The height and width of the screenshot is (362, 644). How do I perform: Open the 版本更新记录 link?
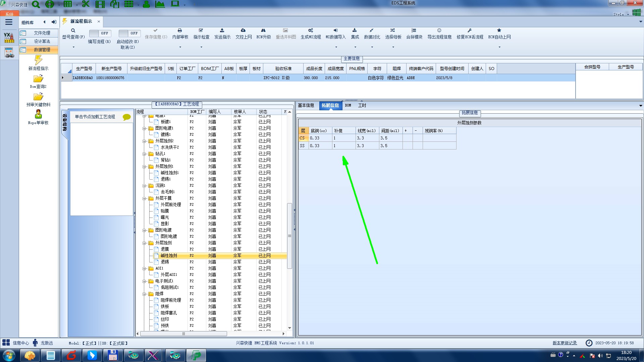pos(565,343)
